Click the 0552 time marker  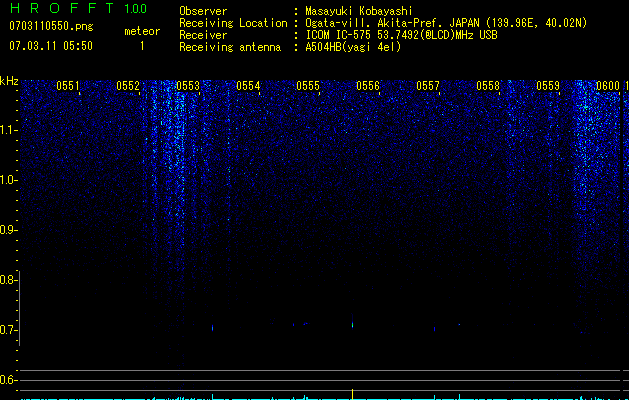[x=128, y=86]
